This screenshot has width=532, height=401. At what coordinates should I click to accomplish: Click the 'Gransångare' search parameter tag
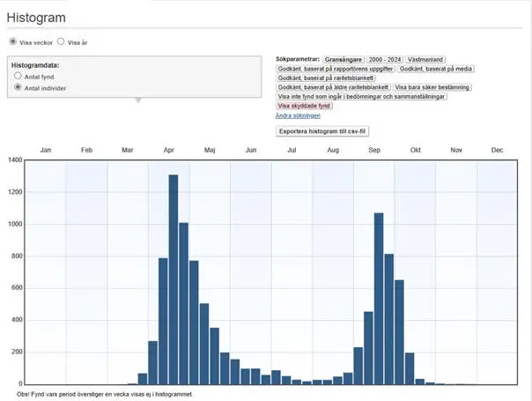point(344,58)
